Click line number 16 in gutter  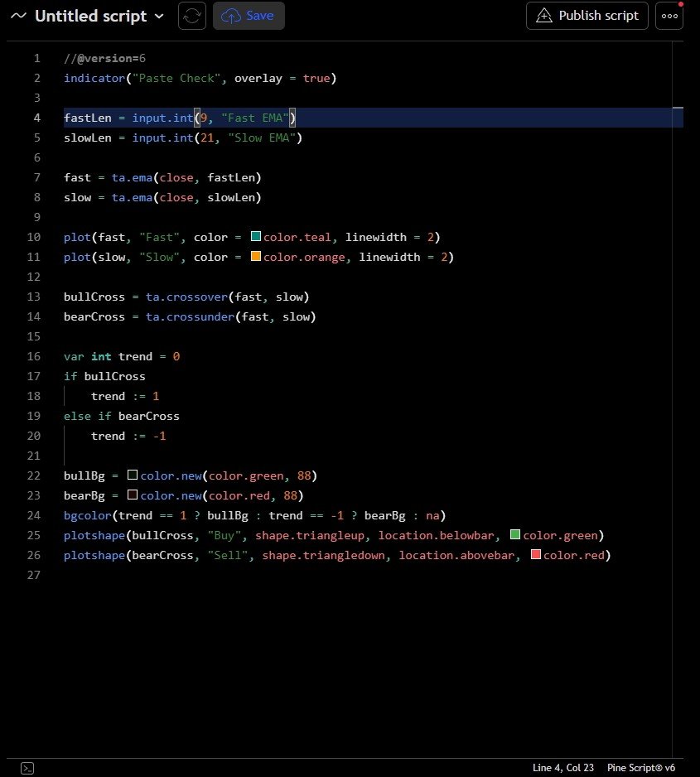34,356
